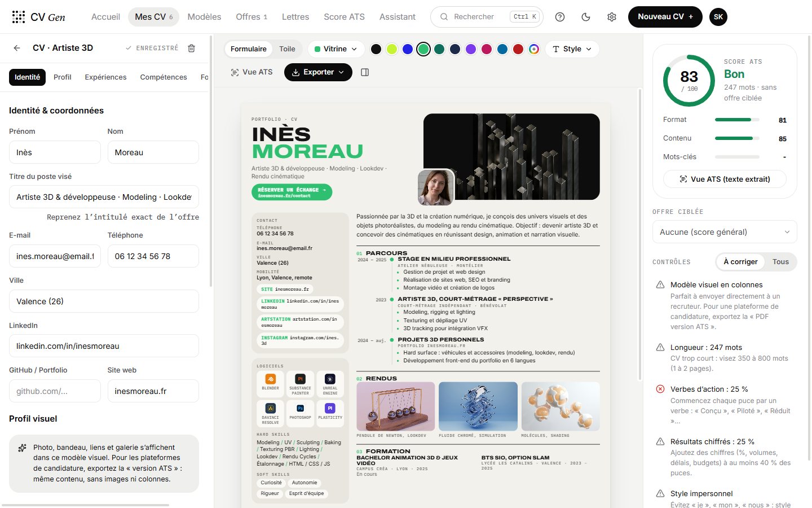Screen dimensions: 812x508
Task: Click the DaVinci Resolve icon in the CV
Action: coord(271,408)
